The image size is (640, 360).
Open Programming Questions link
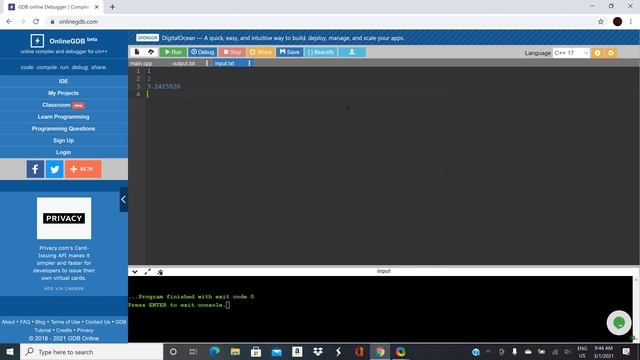[x=63, y=129]
